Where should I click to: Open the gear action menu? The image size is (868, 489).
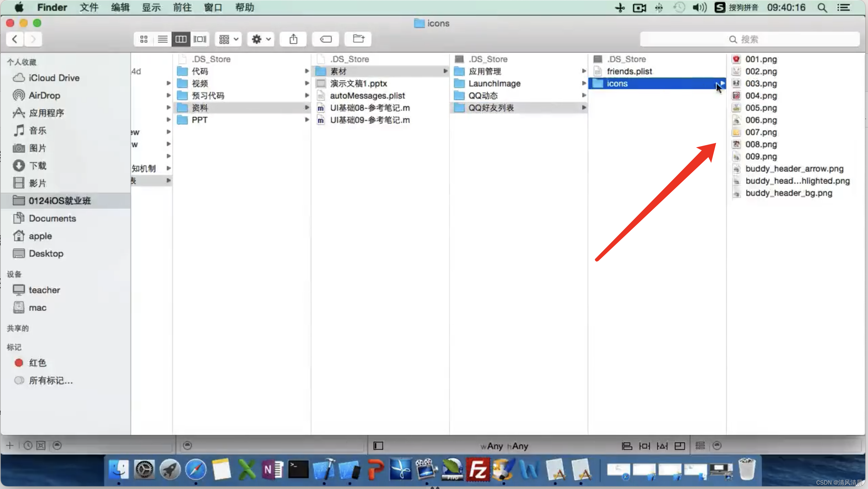261,39
